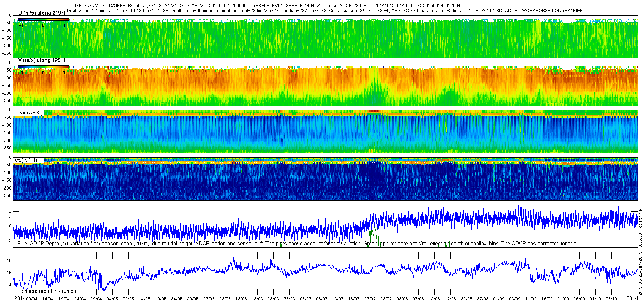This screenshot has height=304, width=644.
Task: Click the '09/05' date tick label
Action: coord(128,299)
